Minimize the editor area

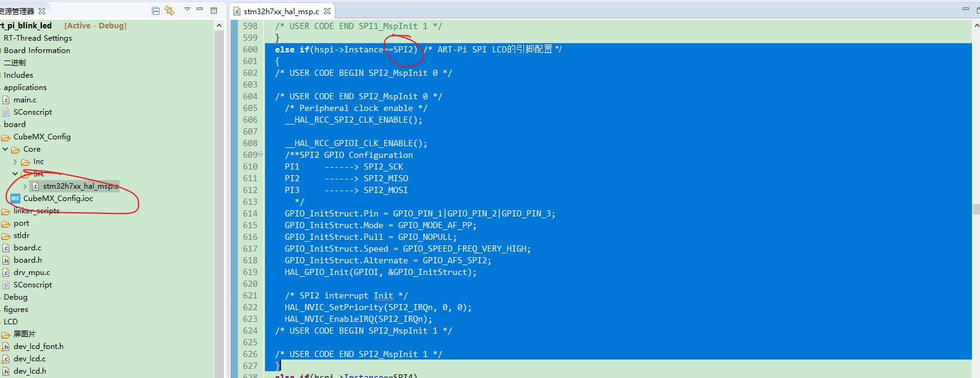pos(966,9)
